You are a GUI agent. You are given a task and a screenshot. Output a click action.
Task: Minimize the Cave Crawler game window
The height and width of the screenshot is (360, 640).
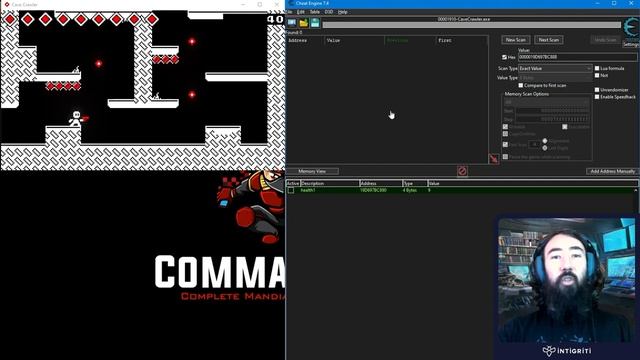[x=243, y=4]
